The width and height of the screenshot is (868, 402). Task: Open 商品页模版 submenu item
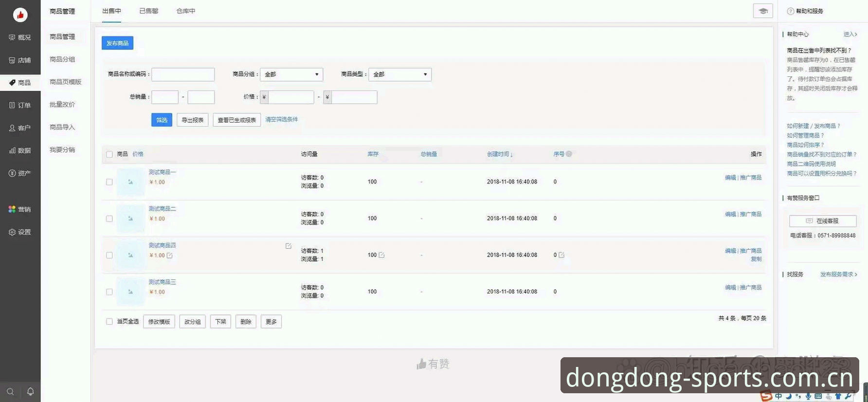point(66,82)
